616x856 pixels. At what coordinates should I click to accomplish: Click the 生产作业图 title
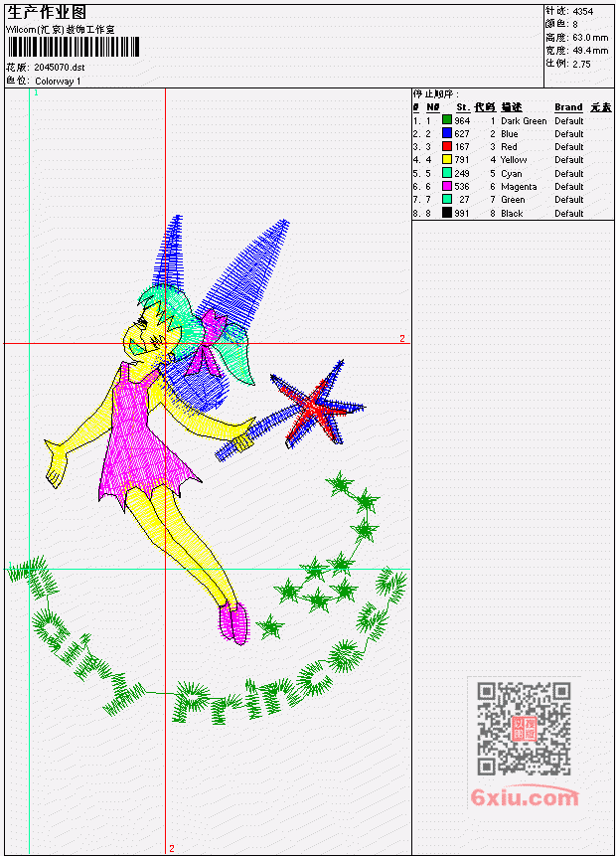click(47, 12)
